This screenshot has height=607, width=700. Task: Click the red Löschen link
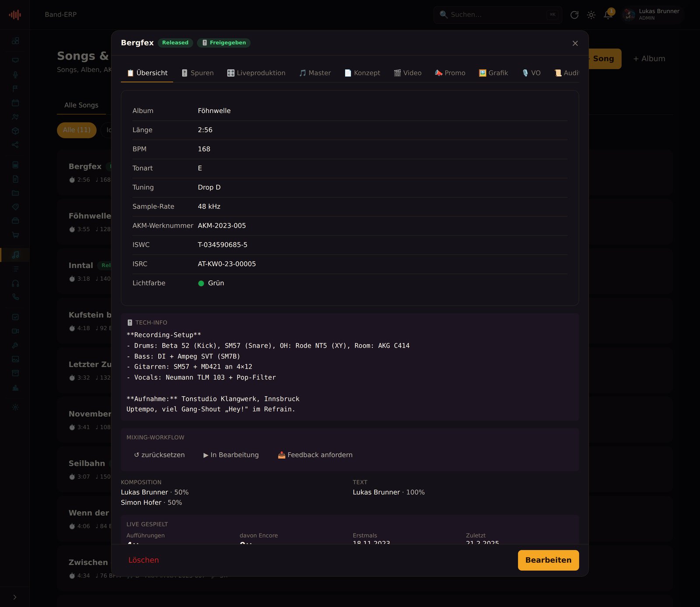click(x=143, y=560)
